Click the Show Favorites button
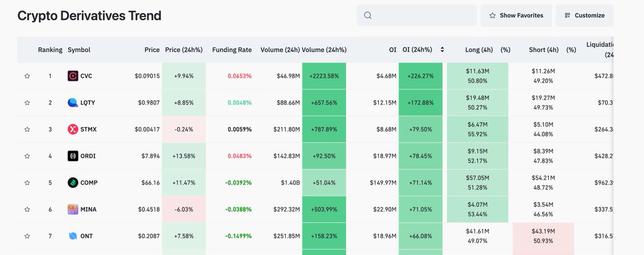This screenshot has height=255, width=644. coord(516,16)
